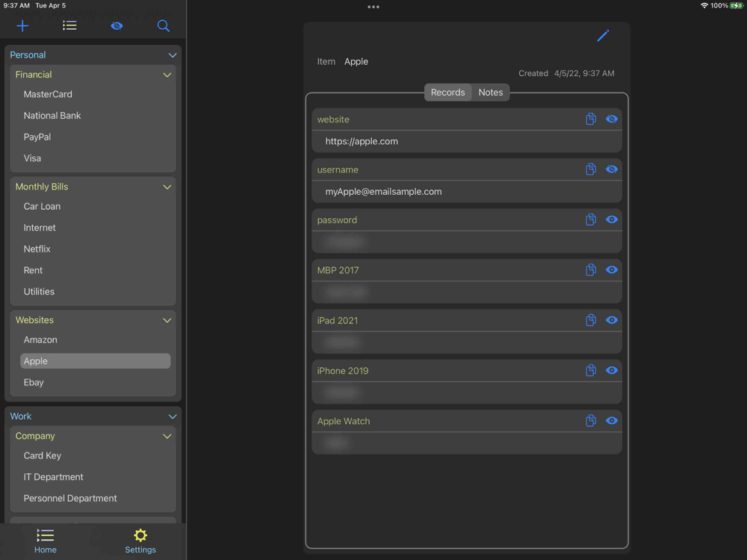747x560 pixels.
Task: Open the Internet bill item
Action: click(x=40, y=228)
